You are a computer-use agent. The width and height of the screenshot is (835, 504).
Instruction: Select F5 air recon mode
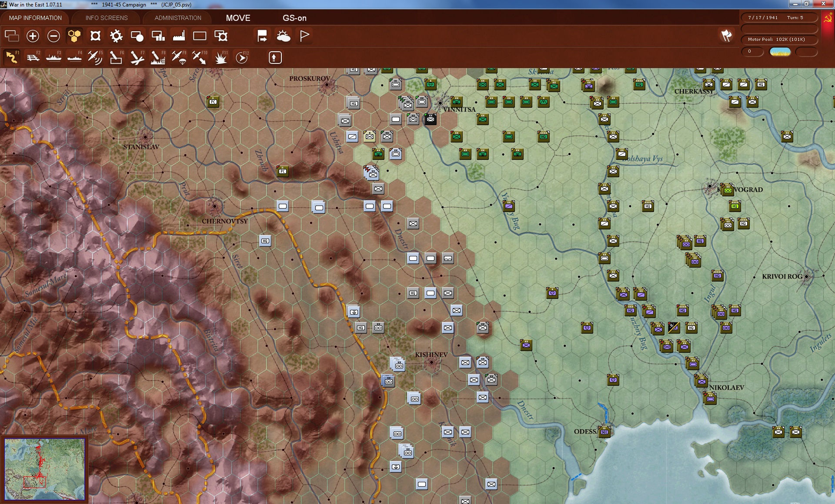click(95, 57)
